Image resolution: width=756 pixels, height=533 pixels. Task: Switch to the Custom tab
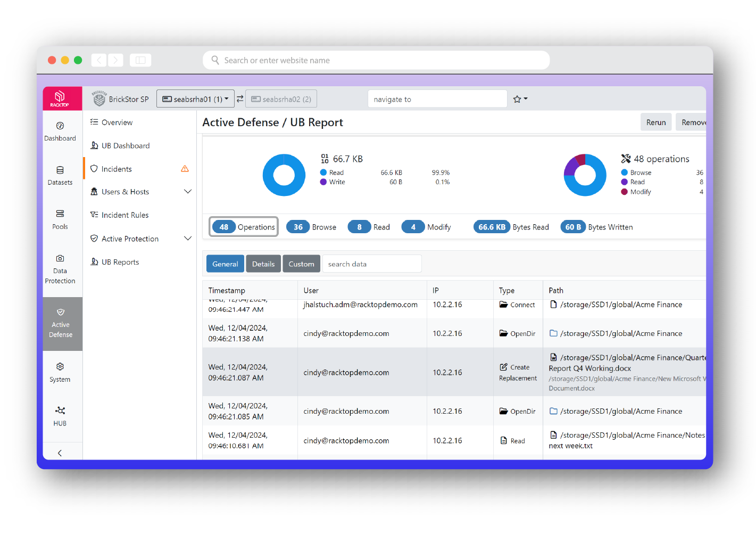pos(302,264)
